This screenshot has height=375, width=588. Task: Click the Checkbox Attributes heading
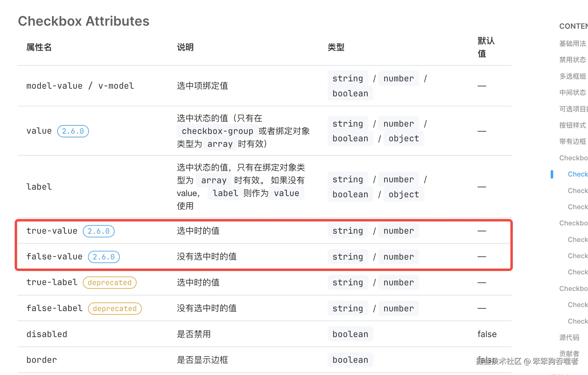(x=83, y=21)
